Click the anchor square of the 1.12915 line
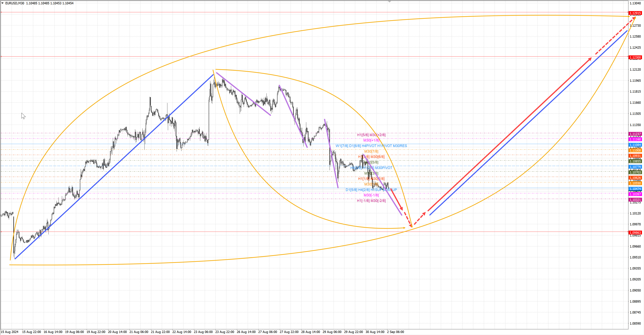The height and width of the screenshot is (335, 644). pyautogui.click(x=1, y=12)
